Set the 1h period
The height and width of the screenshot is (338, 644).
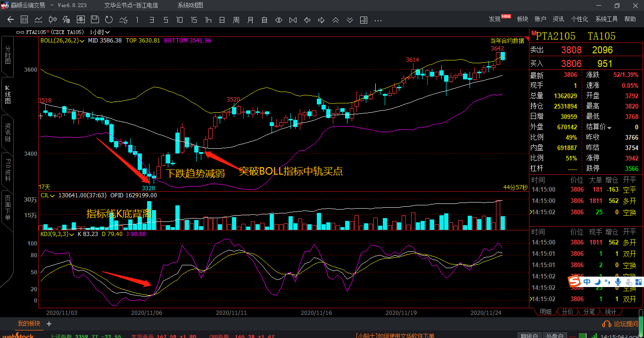coord(208,20)
